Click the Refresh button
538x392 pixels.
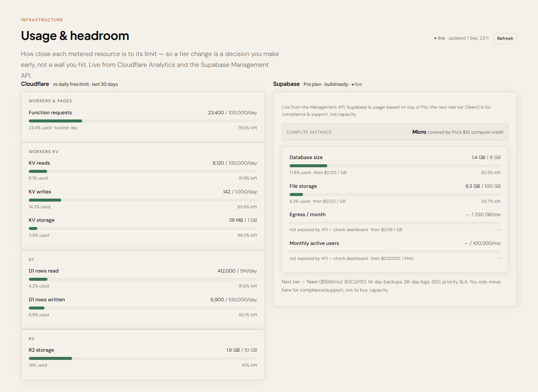505,38
